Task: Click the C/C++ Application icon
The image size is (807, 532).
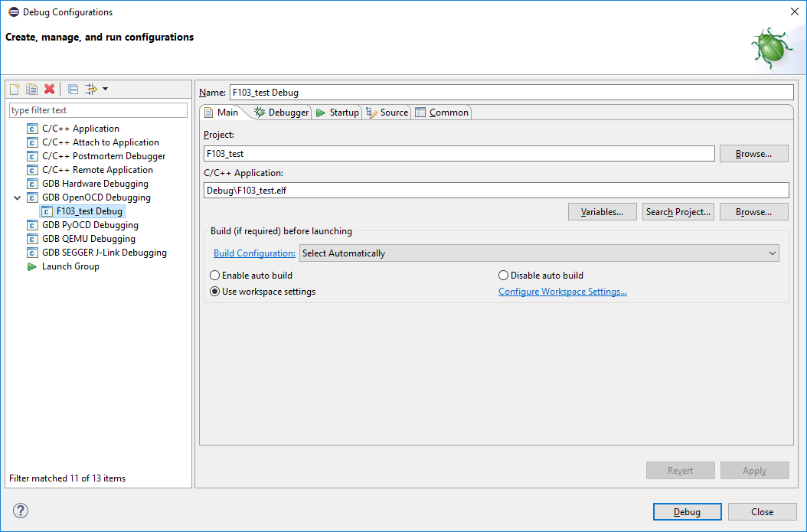Action: (32, 129)
